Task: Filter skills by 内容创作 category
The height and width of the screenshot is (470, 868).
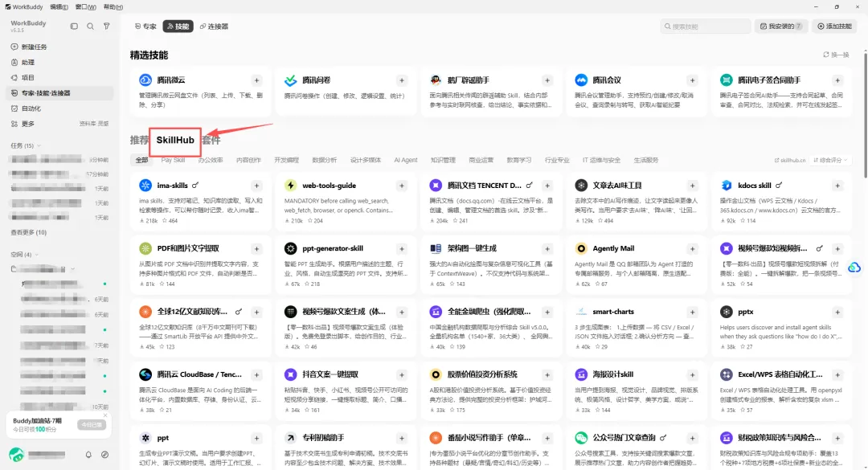Action: [x=248, y=160]
